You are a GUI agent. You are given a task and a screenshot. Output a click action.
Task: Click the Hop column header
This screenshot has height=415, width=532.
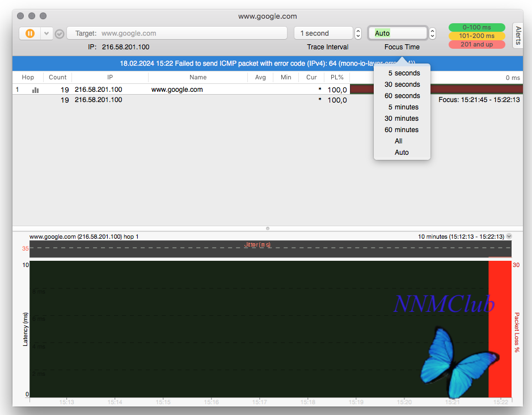pos(28,77)
